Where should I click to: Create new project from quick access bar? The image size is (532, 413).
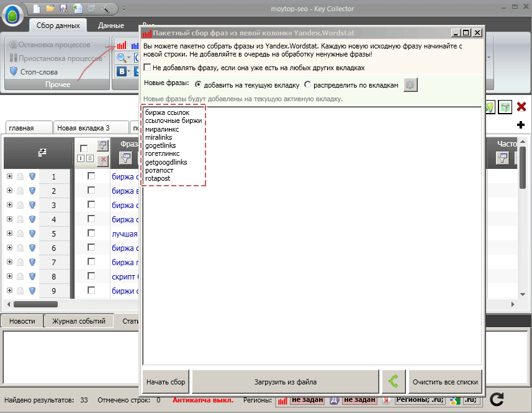37,9
